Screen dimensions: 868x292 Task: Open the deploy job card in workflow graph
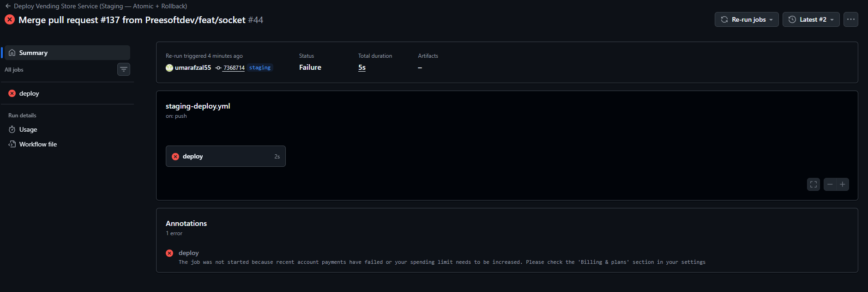tap(226, 156)
